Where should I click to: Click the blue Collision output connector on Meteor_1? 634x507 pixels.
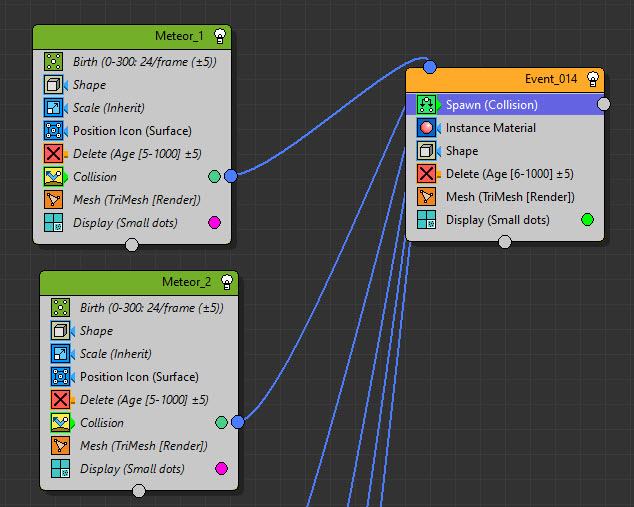(230, 176)
